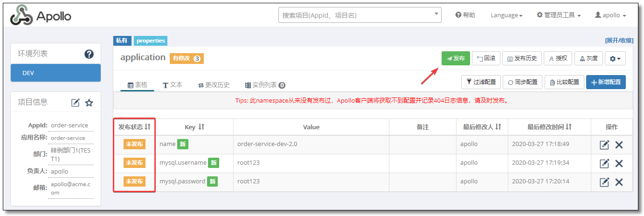Click the Value column header
644x216 pixels.
point(311,127)
